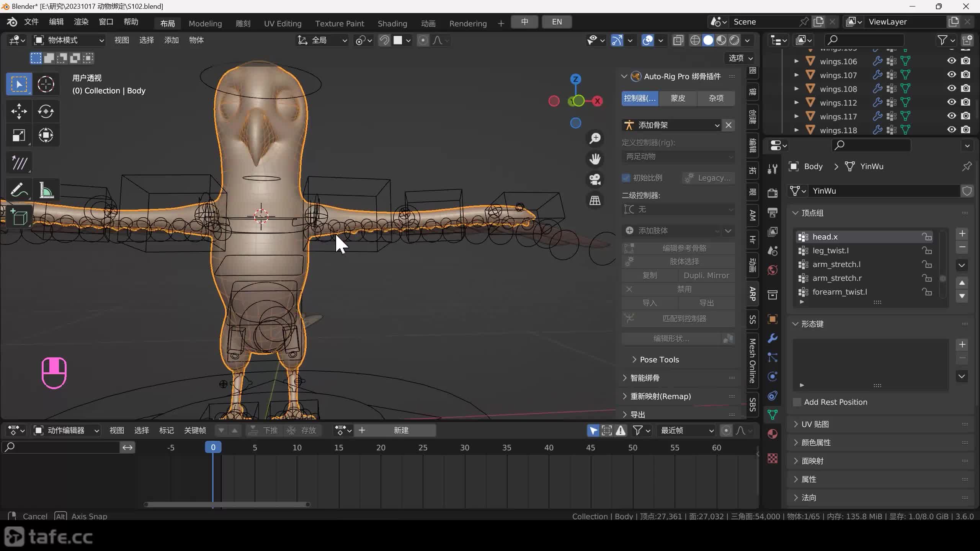Image resolution: width=980 pixels, height=551 pixels.
Task: Click the 编辑参考骨骼 button
Action: [678, 248]
